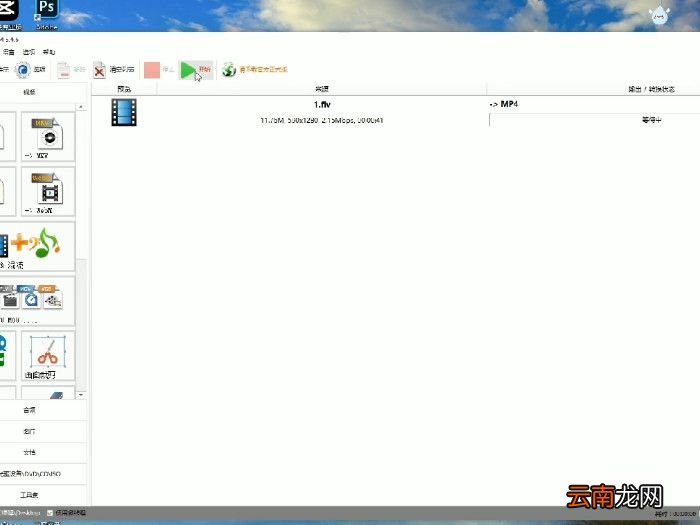Expand the Audio section in sidebar
Viewport: 700px width, 525px height.
coord(30,410)
